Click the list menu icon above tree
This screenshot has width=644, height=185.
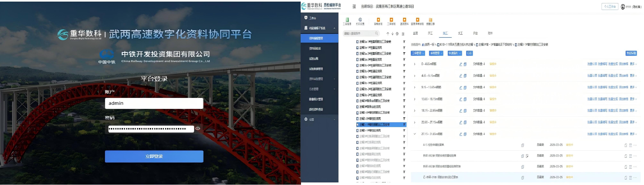[403, 34]
